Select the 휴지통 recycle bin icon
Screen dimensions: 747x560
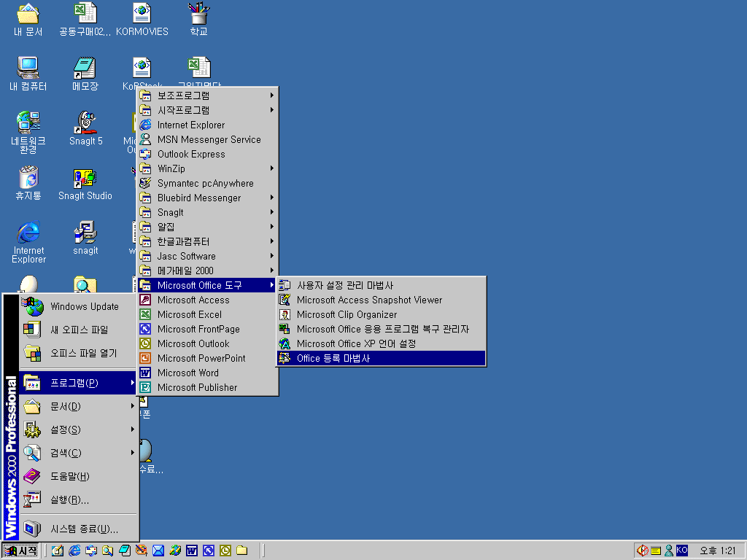[28, 183]
